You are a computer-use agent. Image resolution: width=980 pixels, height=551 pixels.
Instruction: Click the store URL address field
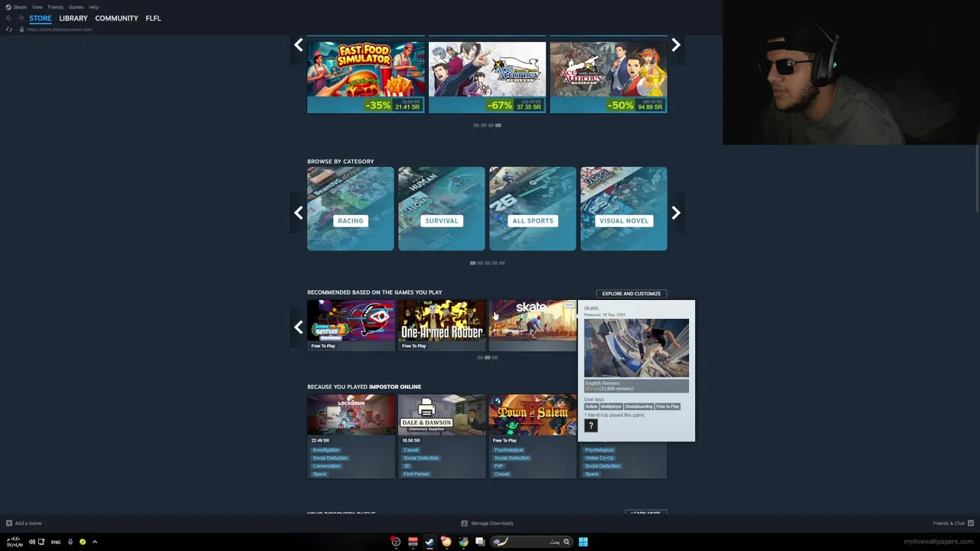coord(60,29)
